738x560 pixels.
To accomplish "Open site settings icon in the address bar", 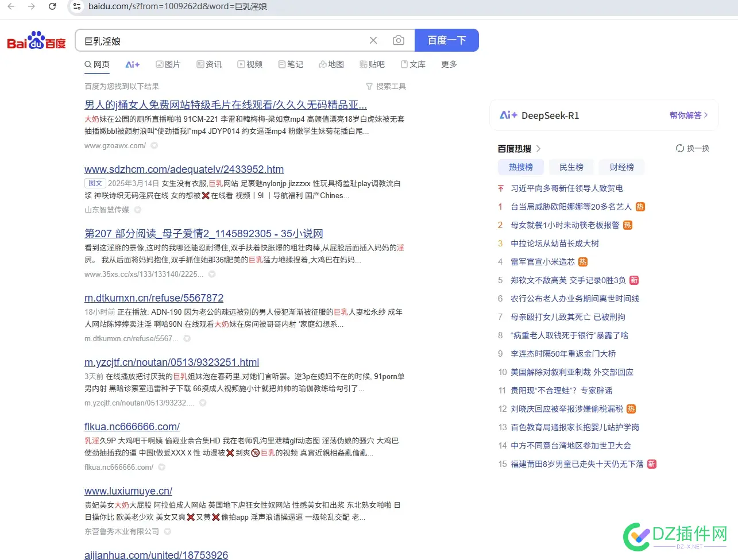I will [77, 7].
